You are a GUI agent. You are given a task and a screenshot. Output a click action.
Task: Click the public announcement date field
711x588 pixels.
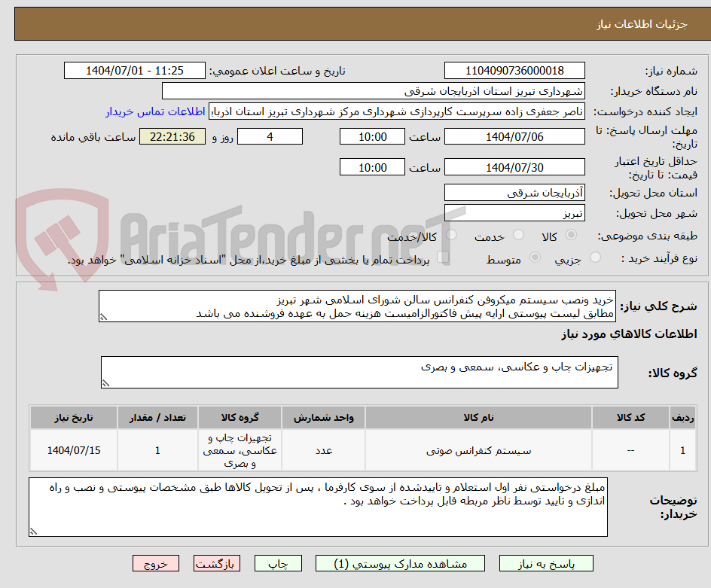coord(133,69)
